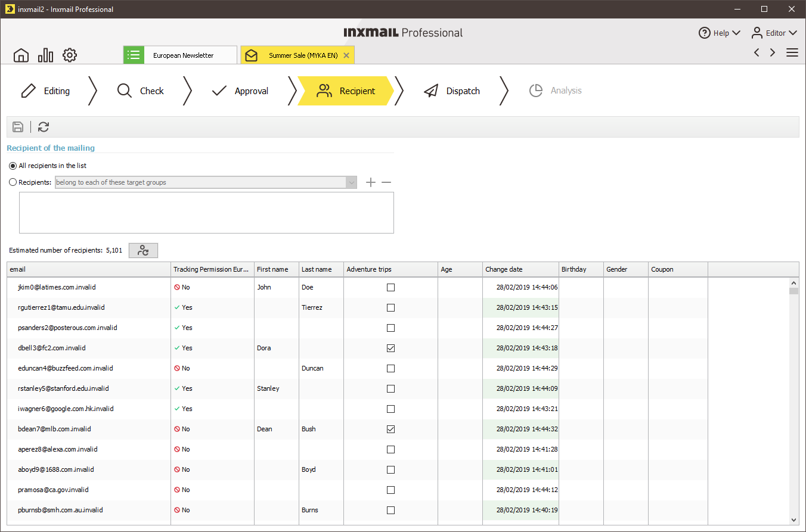
Task: Open the Editor user menu
Action: (774, 33)
